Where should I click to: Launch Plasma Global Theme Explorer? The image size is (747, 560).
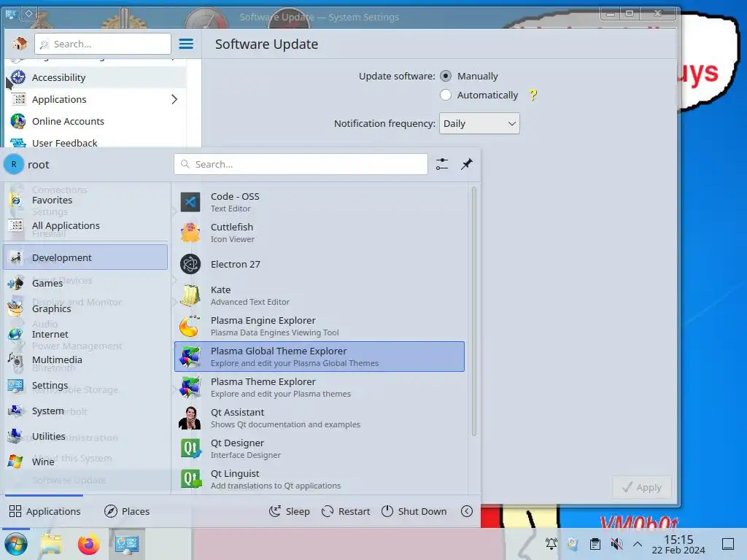coord(320,356)
